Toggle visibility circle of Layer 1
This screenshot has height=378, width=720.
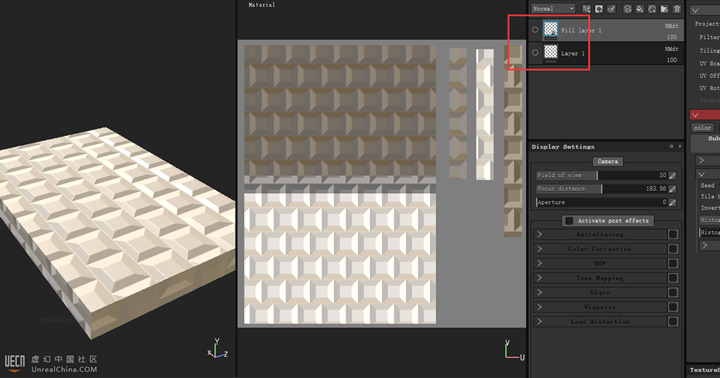pyautogui.click(x=535, y=53)
